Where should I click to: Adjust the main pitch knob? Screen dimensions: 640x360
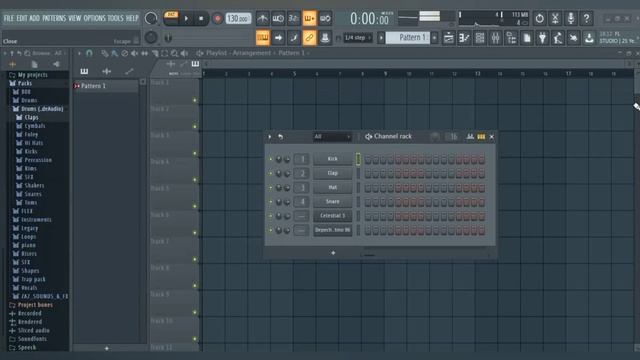151,38
